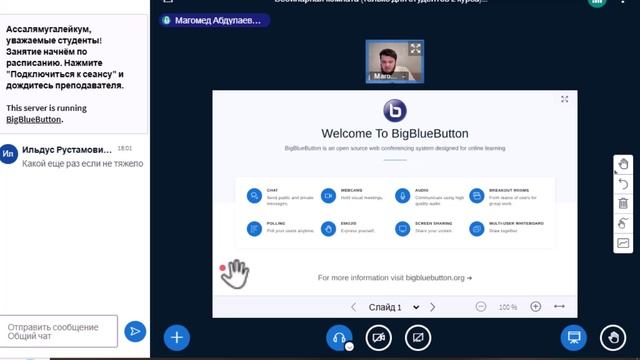The width and height of the screenshot is (640, 360).
Task: Click the Welcome To BigBlueButton heading
Action: point(395,133)
